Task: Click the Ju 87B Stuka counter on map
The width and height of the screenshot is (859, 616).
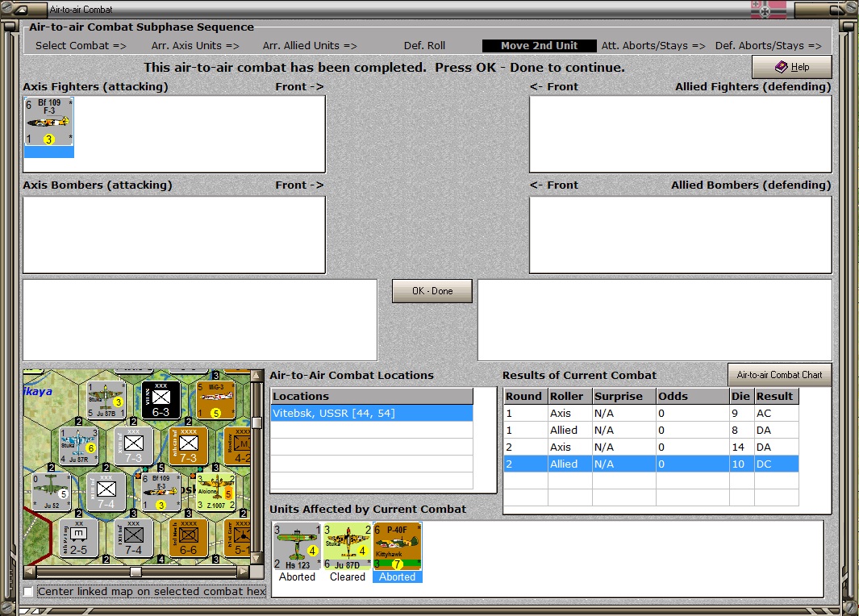Action: (x=105, y=400)
